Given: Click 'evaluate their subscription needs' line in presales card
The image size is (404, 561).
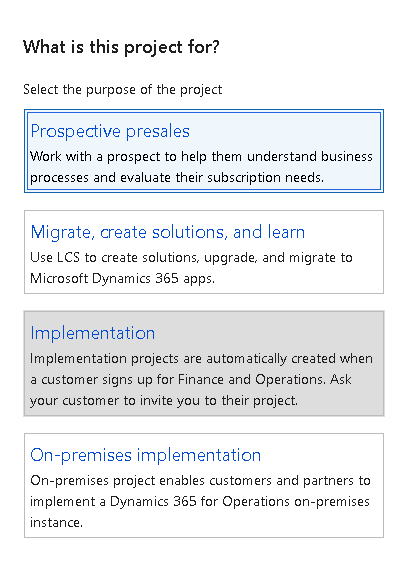Looking at the screenshot, I should (x=177, y=178).
